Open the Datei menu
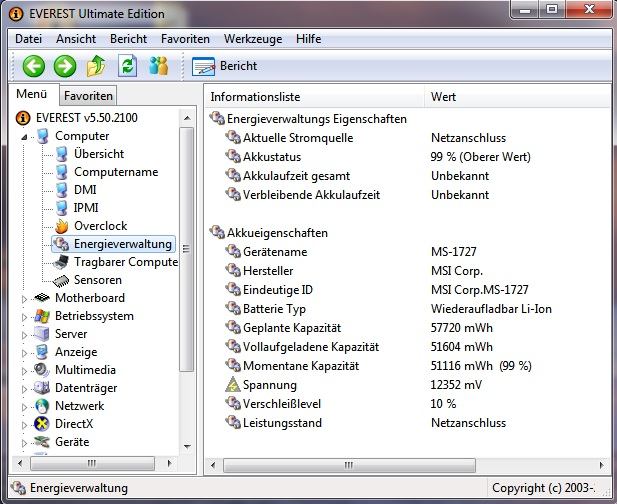617x504 pixels. coord(28,39)
